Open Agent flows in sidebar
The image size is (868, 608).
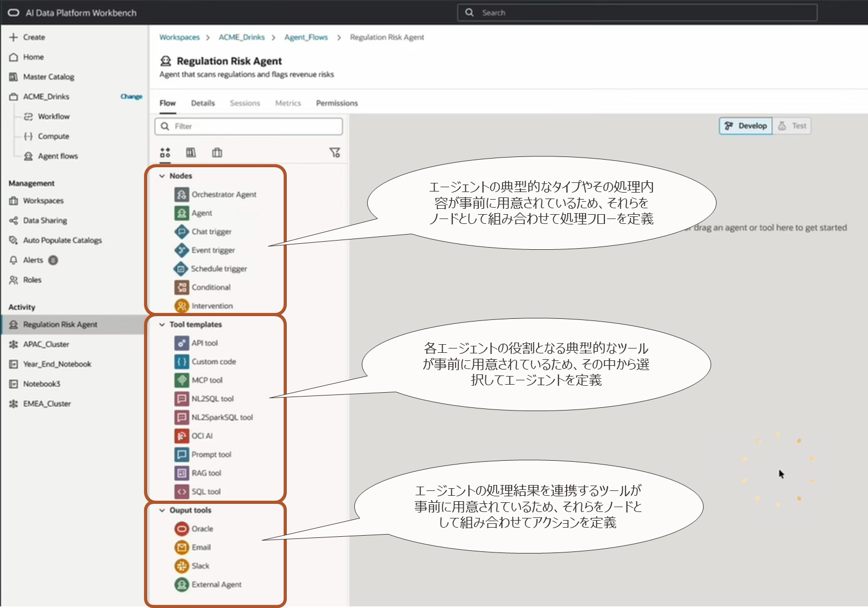coord(51,156)
